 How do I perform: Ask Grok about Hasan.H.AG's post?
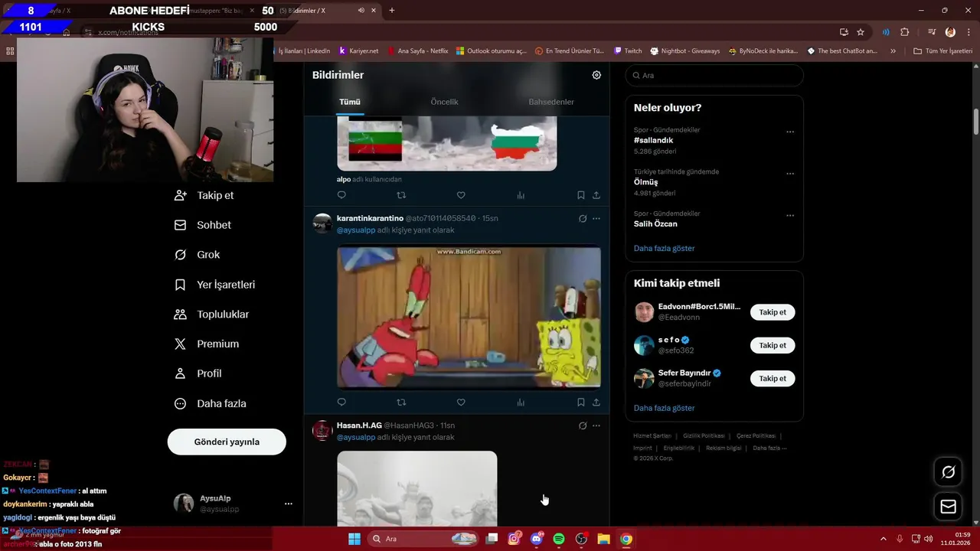583,425
